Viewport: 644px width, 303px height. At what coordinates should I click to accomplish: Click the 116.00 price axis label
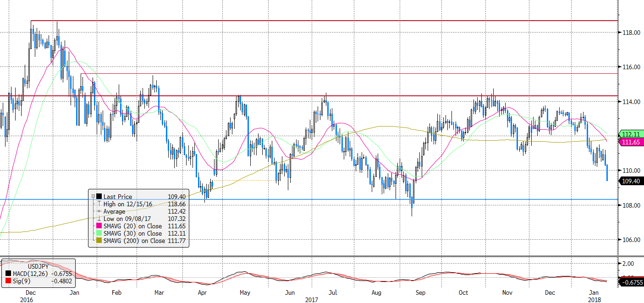[x=631, y=67]
